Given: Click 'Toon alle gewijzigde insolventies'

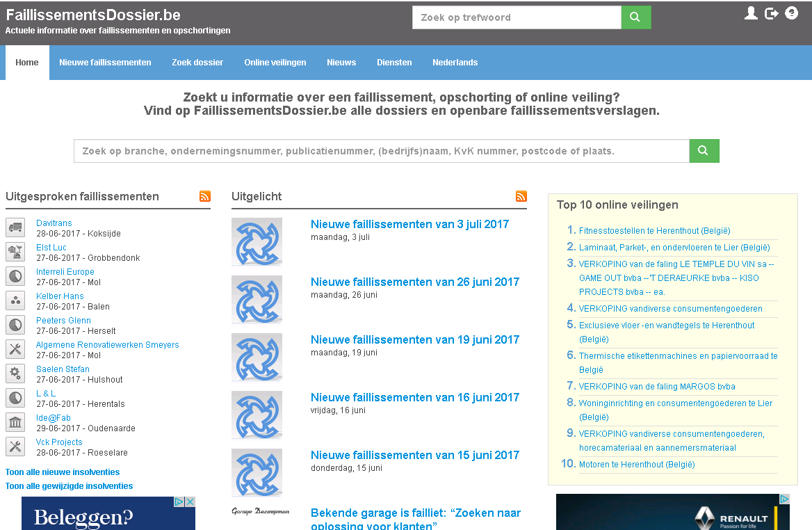Looking at the screenshot, I should point(70,486).
